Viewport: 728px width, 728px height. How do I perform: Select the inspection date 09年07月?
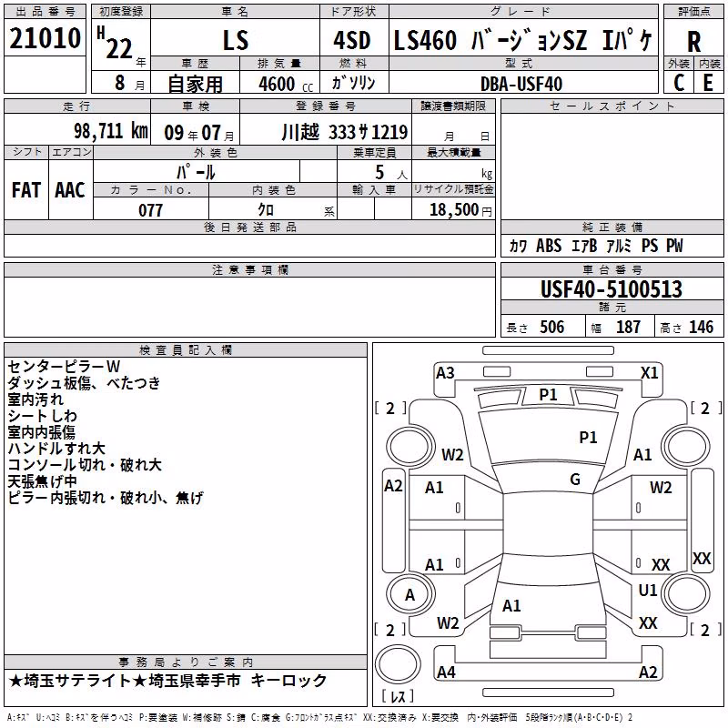(x=199, y=133)
